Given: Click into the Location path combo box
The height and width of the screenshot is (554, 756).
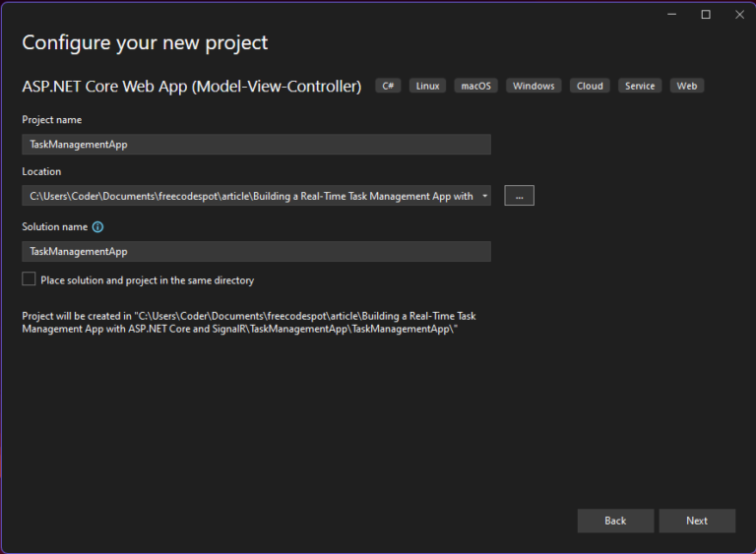Looking at the screenshot, I should 251,196.
